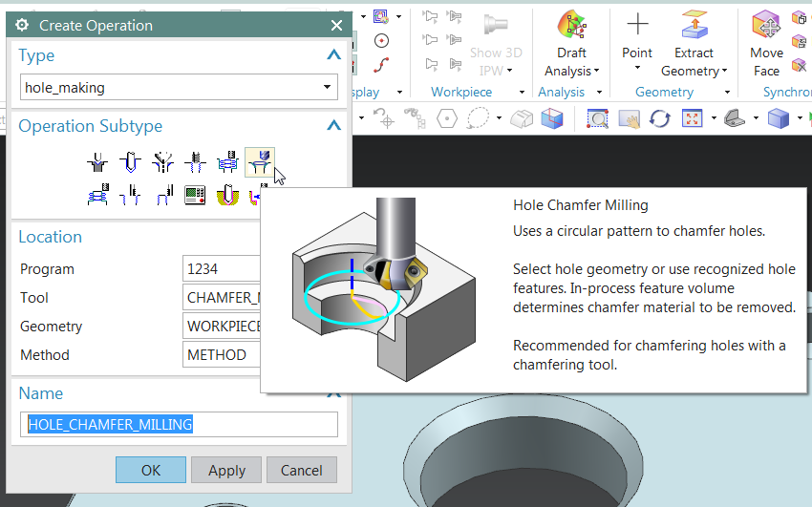Select the highlighted Hole Chamfer Milling subtype
812x507 pixels.
tap(260, 162)
